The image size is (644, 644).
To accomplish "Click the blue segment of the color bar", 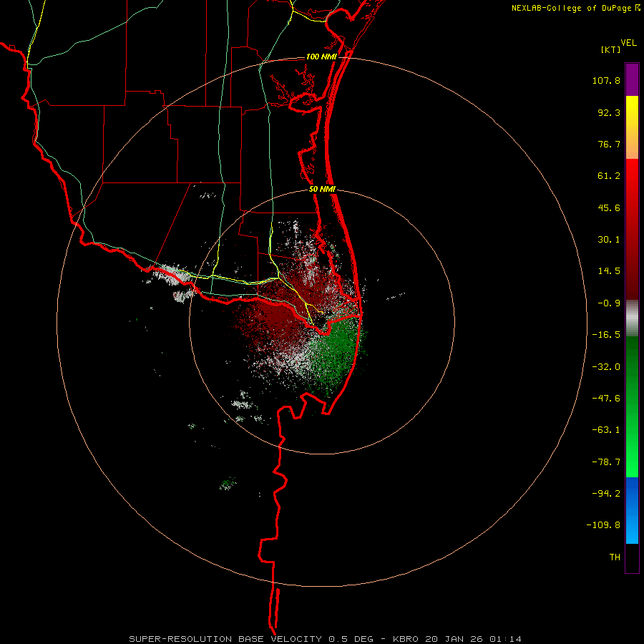I will 632,510.
